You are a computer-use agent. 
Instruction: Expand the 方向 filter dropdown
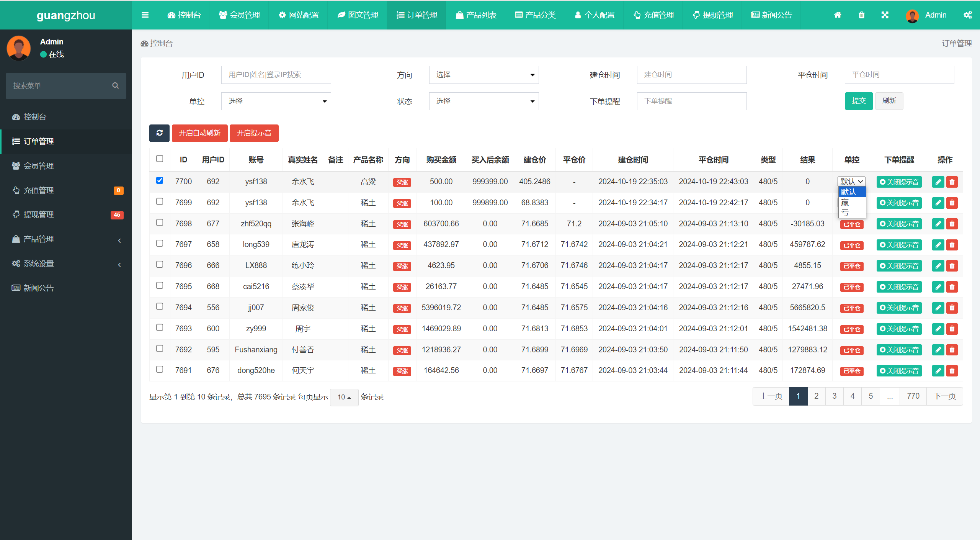pos(483,74)
